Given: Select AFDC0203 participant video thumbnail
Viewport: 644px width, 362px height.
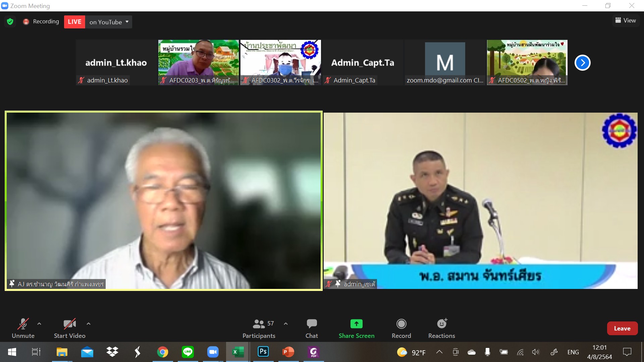Looking at the screenshot, I should (199, 62).
